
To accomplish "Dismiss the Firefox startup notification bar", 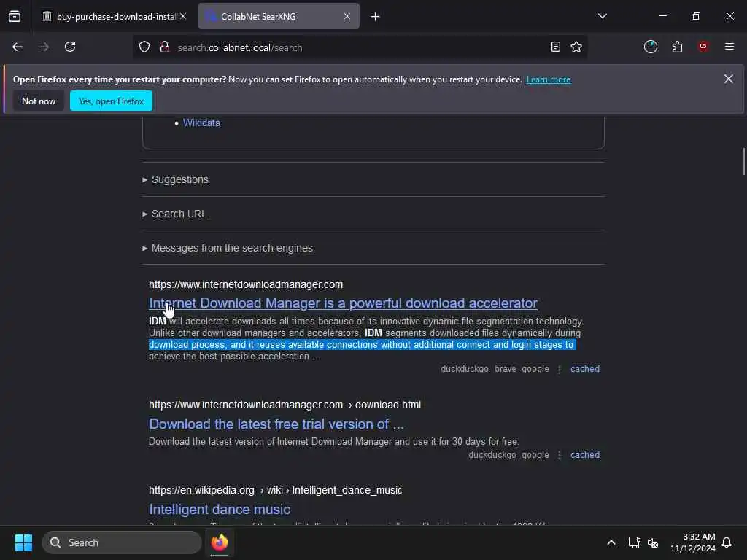I will pyautogui.click(x=729, y=79).
